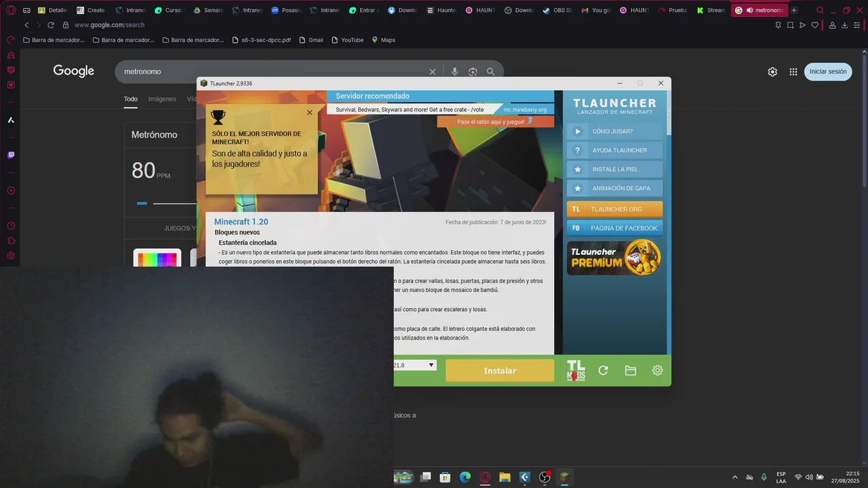Click INSTALE LA PIEL button

pos(614,169)
